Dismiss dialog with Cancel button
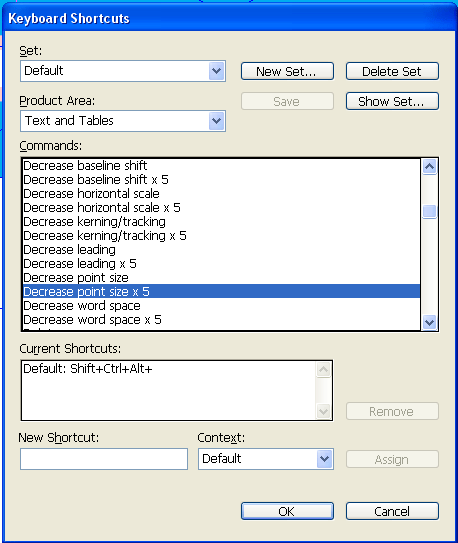 click(x=392, y=511)
